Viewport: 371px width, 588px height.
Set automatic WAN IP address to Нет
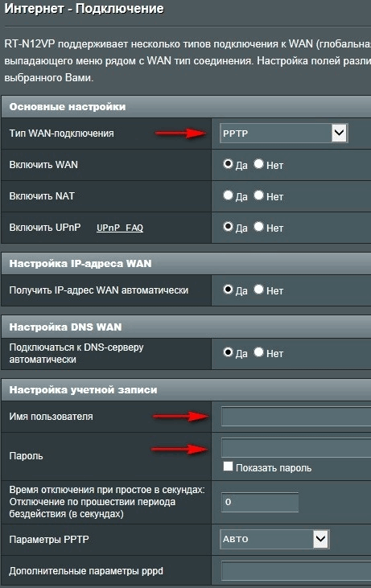(259, 289)
